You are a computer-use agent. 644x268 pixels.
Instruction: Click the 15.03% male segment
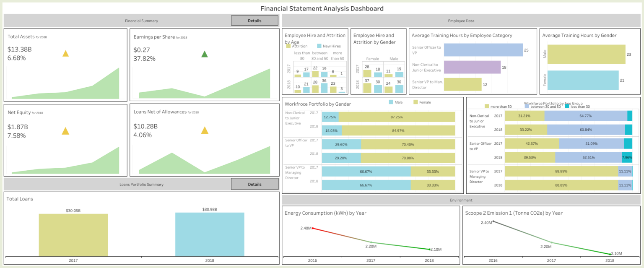[332, 130]
